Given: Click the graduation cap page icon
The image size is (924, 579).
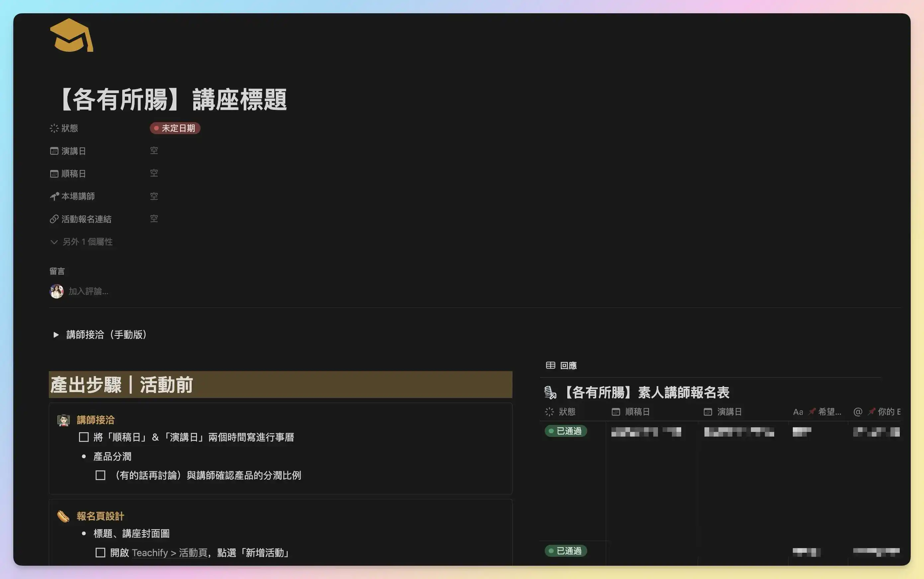Looking at the screenshot, I should 71,35.
